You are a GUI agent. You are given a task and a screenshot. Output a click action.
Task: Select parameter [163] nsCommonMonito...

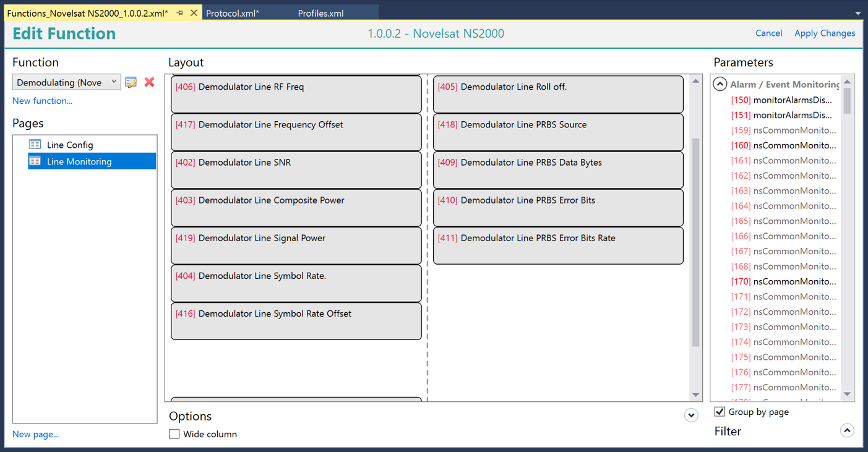783,191
